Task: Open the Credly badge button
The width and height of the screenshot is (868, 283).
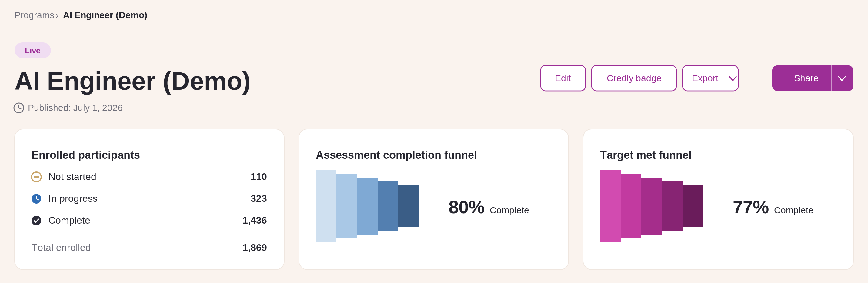Action: [634, 78]
